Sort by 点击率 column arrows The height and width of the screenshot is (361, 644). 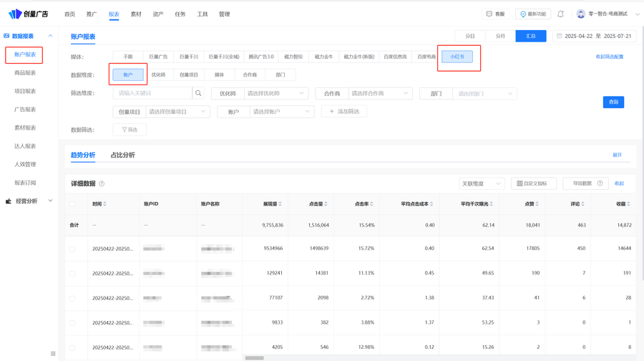(x=371, y=204)
